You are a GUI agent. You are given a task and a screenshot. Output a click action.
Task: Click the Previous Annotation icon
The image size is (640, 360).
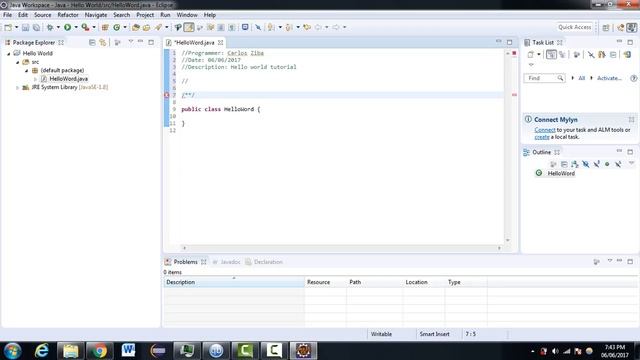(289, 27)
